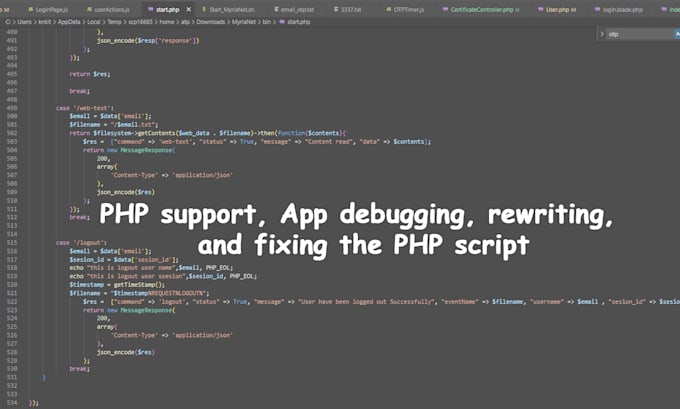Click line number 495 in the gutter
Viewport: 680px width, 409px height.
[x=12, y=74]
